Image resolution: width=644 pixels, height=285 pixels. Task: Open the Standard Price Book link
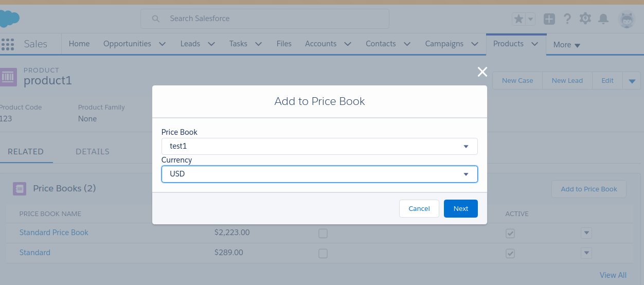click(x=54, y=233)
